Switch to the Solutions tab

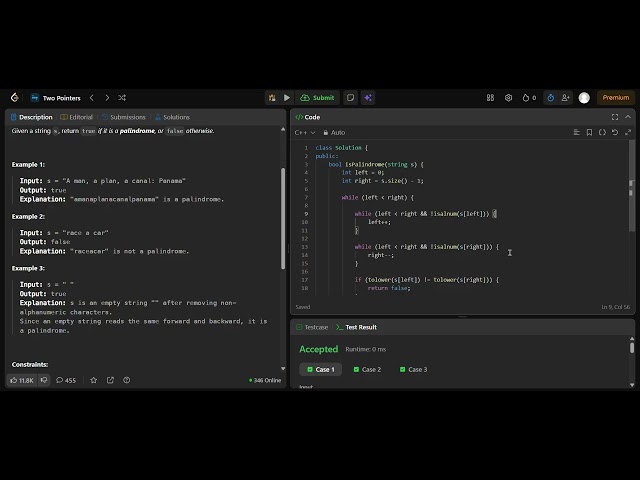[172, 117]
